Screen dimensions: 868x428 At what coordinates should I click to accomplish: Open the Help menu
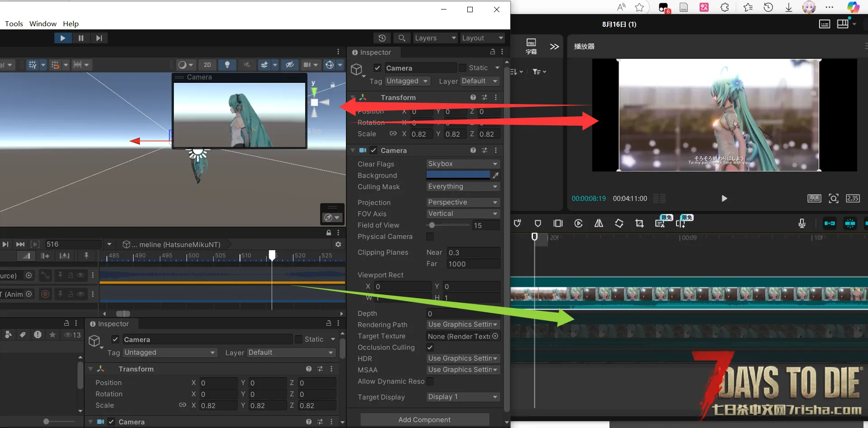[71, 24]
